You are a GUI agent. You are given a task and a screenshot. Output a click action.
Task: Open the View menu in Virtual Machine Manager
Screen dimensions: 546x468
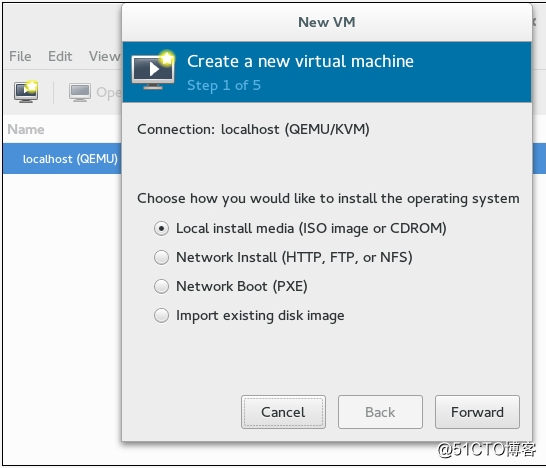[104, 56]
